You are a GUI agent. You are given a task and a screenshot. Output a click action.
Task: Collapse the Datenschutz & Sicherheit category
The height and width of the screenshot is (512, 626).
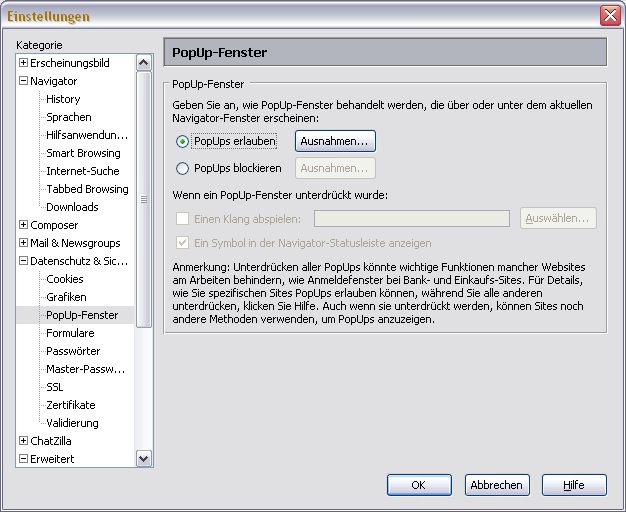tap(24, 261)
